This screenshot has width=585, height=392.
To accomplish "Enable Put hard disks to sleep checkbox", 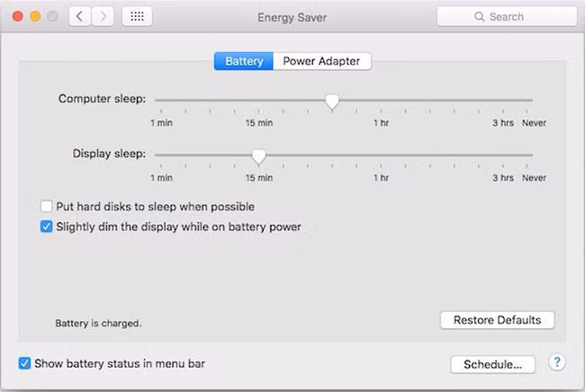I will coord(47,207).
